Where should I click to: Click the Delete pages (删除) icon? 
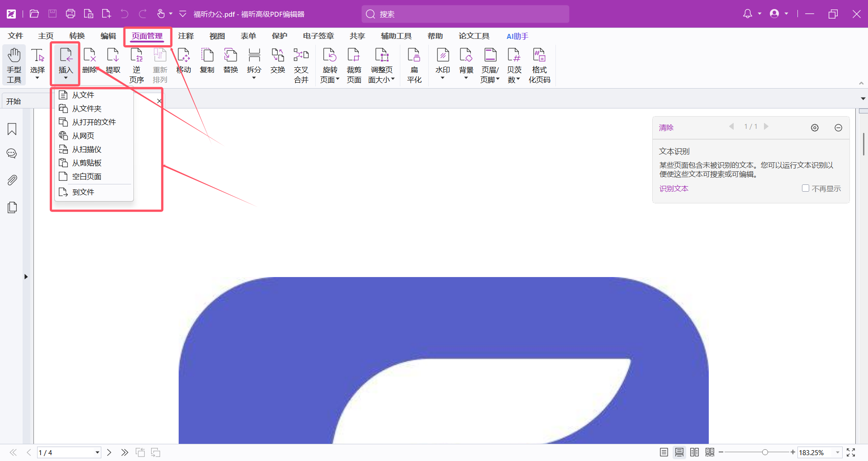click(90, 60)
